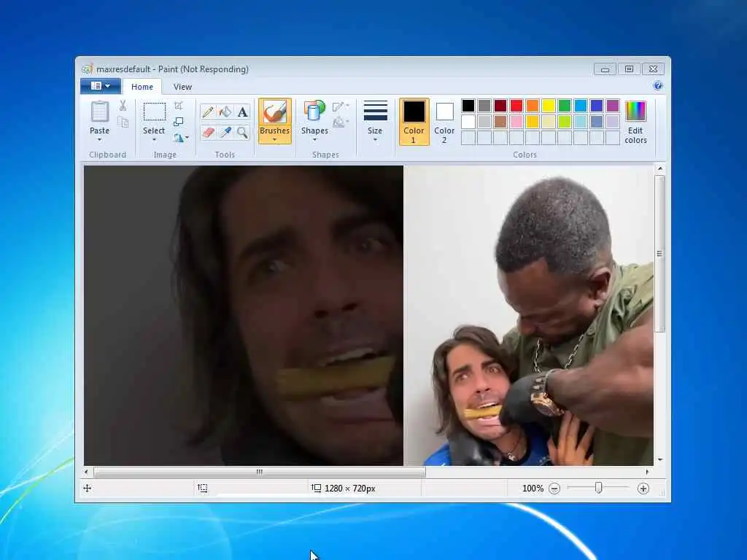The height and width of the screenshot is (560, 747).
Task: Expand the Select dropdown arrow
Action: coord(155,140)
